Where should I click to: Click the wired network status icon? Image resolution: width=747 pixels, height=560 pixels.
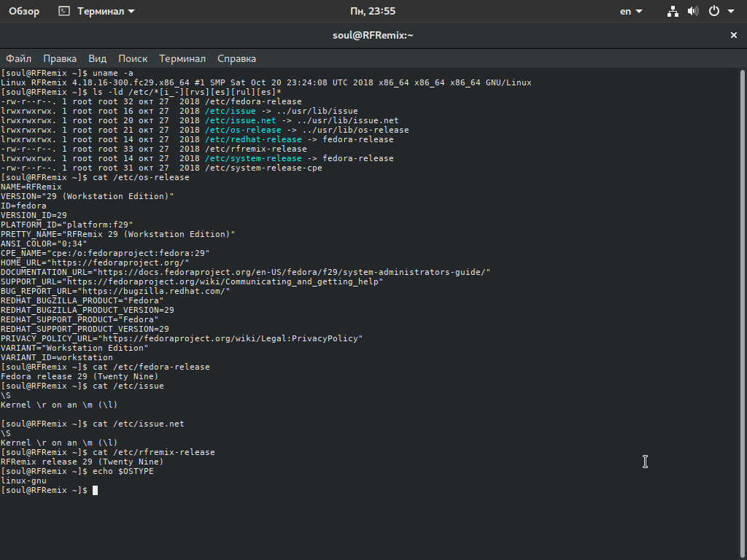[673, 11]
